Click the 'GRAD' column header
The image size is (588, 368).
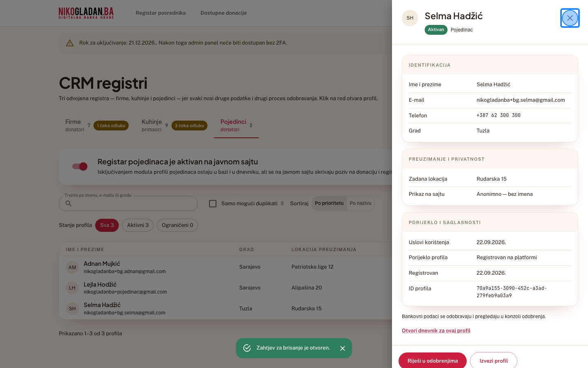[x=247, y=249]
